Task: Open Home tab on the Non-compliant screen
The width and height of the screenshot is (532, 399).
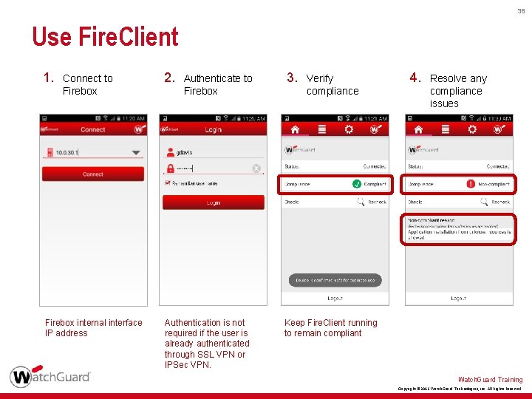Action: coord(418,129)
